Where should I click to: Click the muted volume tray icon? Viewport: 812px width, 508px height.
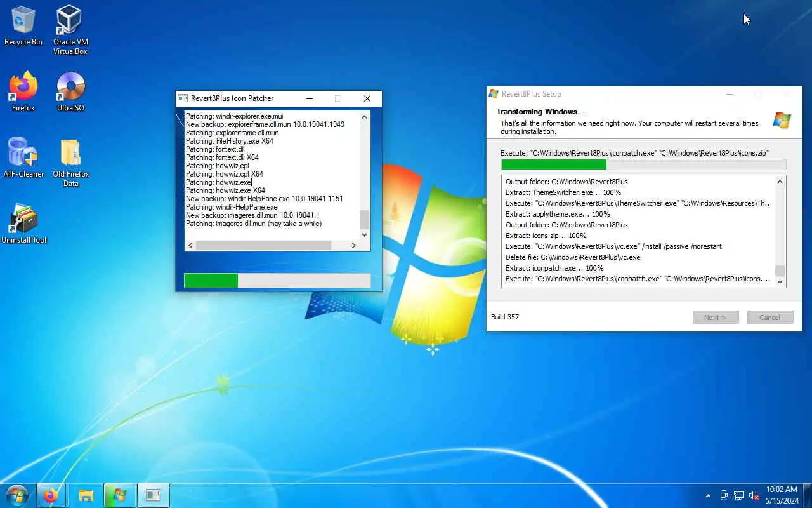754,495
